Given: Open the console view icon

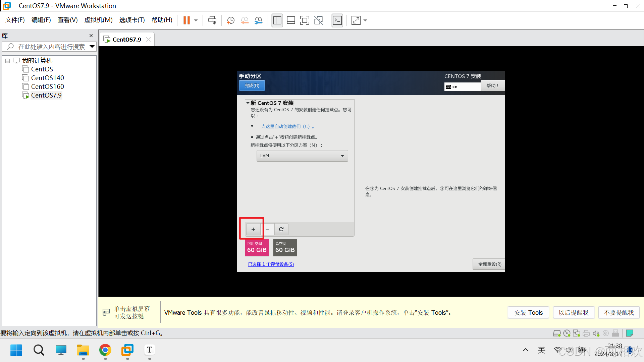Looking at the screenshot, I should [337, 20].
